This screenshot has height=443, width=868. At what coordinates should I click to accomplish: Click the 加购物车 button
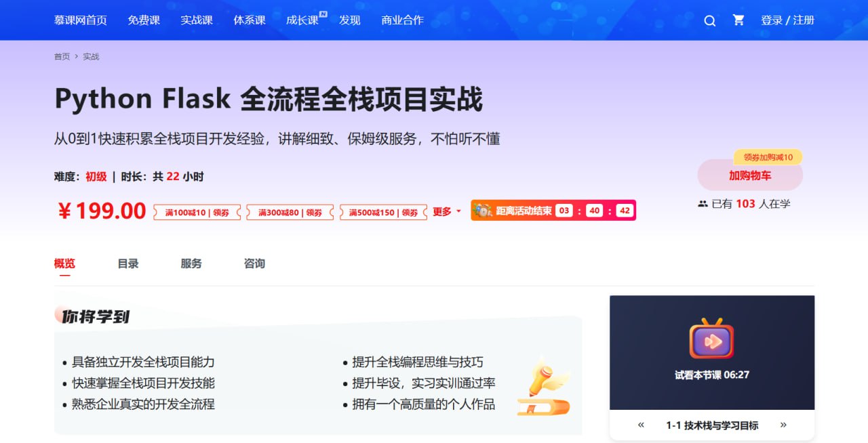[x=749, y=175]
